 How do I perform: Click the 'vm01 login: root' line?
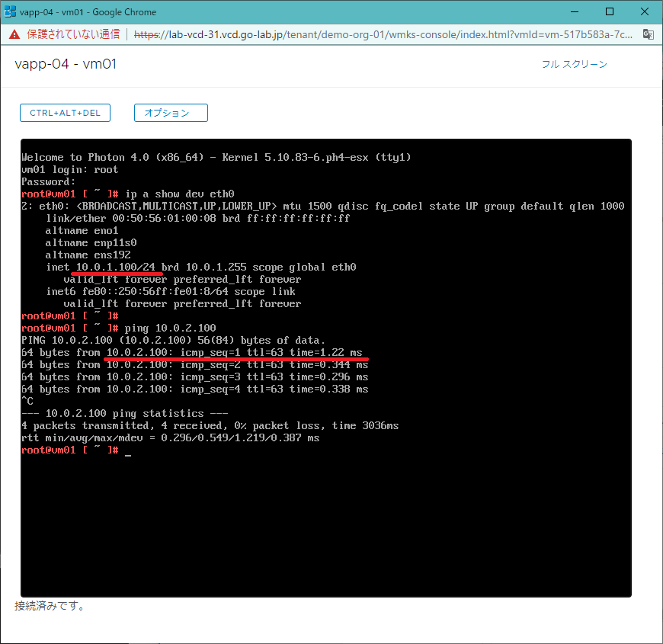point(70,169)
